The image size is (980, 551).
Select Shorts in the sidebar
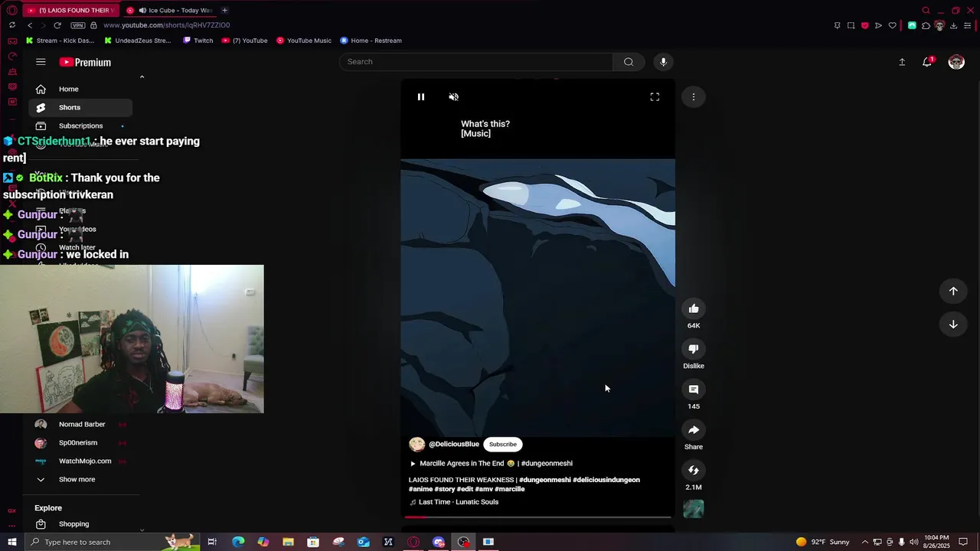(80, 107)
